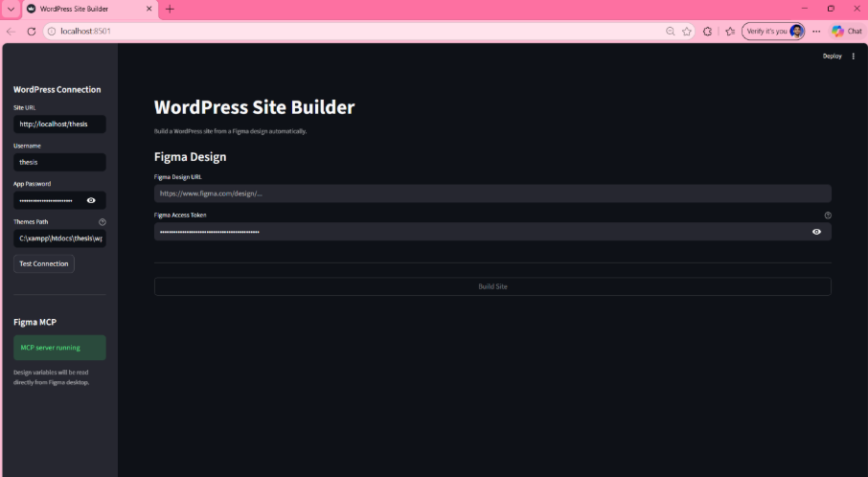The image size is (868, 477).
Task: Click the Deploy button
Action: point(832,56)
